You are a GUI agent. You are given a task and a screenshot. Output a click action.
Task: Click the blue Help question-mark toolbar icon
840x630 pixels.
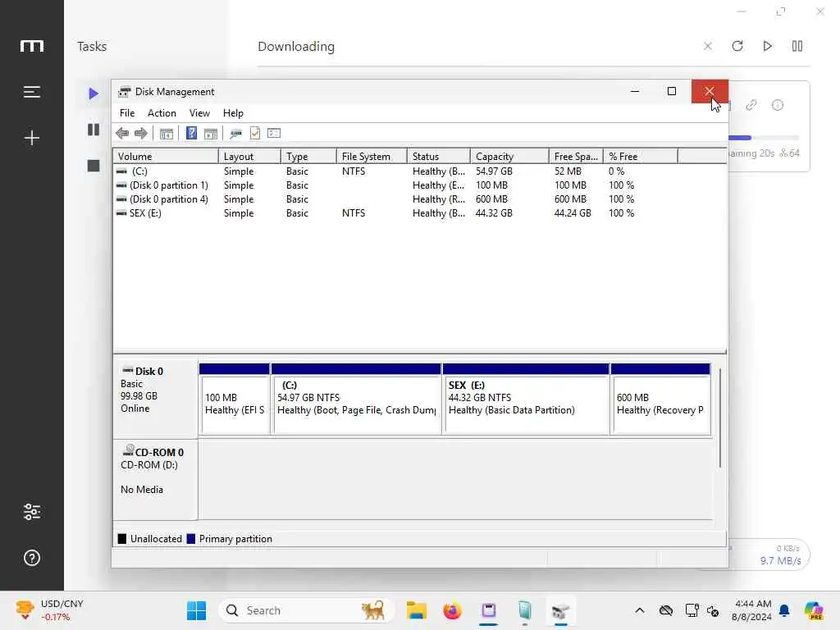click(191, 133)
